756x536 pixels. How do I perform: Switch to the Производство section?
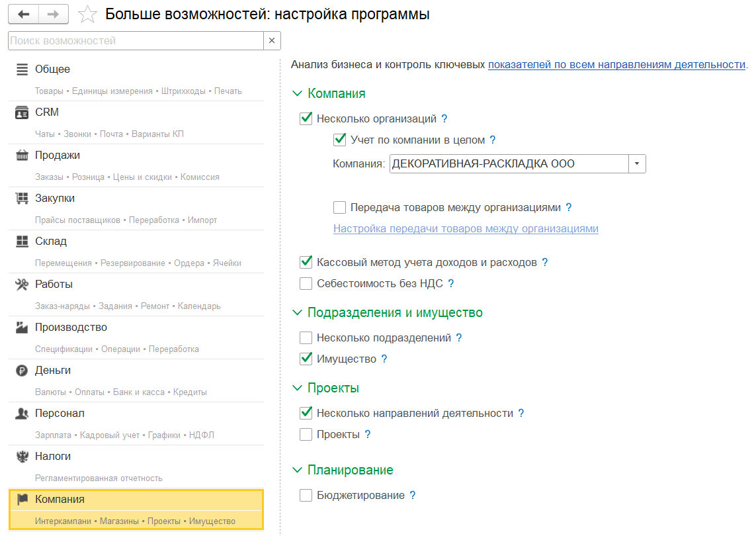pos(71,328)
